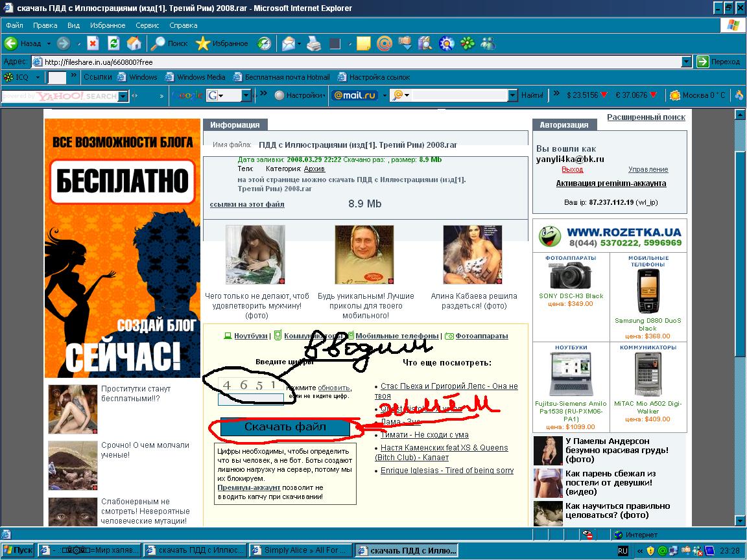Switch to Simply Alice taskbar window
This screenshot has height=560, width=747.
click(301, 550)
